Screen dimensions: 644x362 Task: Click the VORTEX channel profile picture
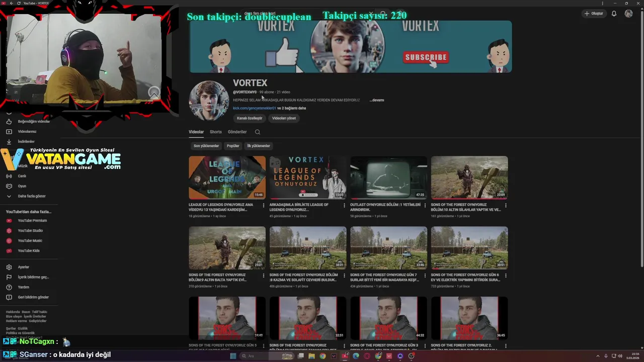tap(209, 101)
